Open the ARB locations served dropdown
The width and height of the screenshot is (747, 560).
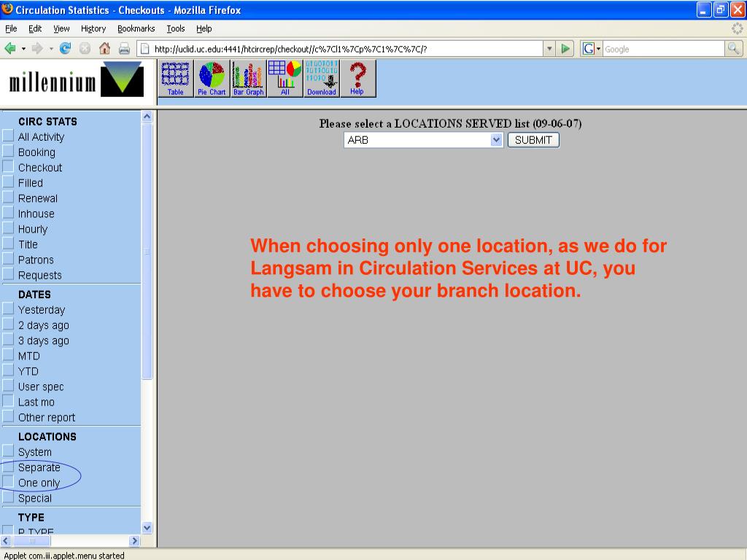(423, 140)
